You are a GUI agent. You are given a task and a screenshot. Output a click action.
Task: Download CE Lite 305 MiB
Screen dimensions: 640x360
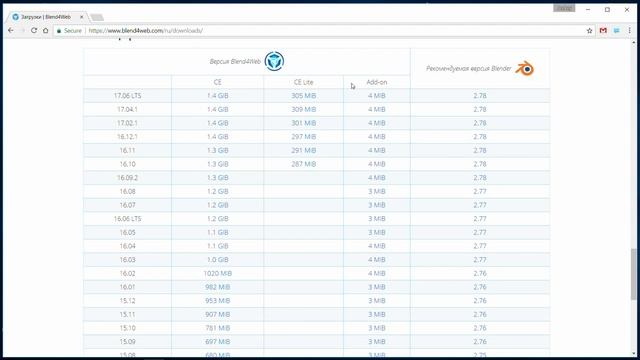coord(304,96)
